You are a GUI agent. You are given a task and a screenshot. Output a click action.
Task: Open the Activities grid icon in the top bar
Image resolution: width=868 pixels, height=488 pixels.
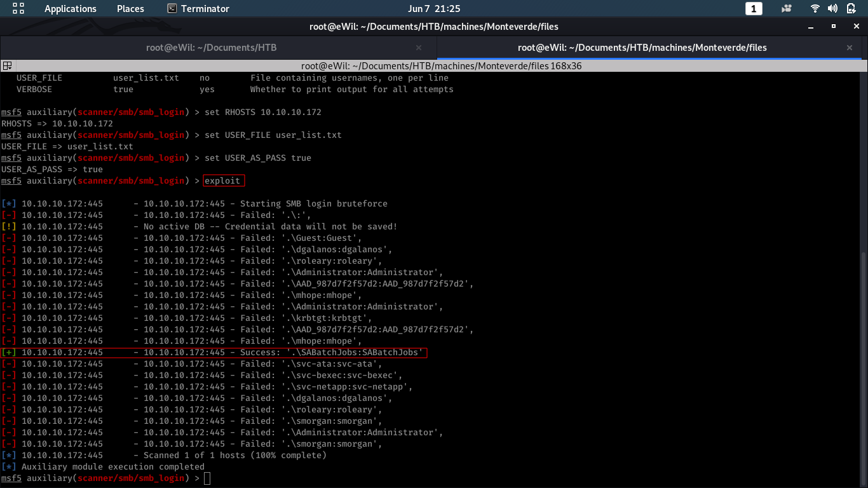click(18, 8)
